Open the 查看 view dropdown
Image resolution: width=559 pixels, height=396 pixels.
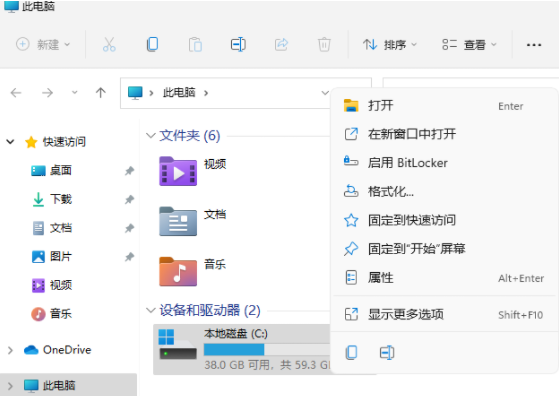pos(469,45)
